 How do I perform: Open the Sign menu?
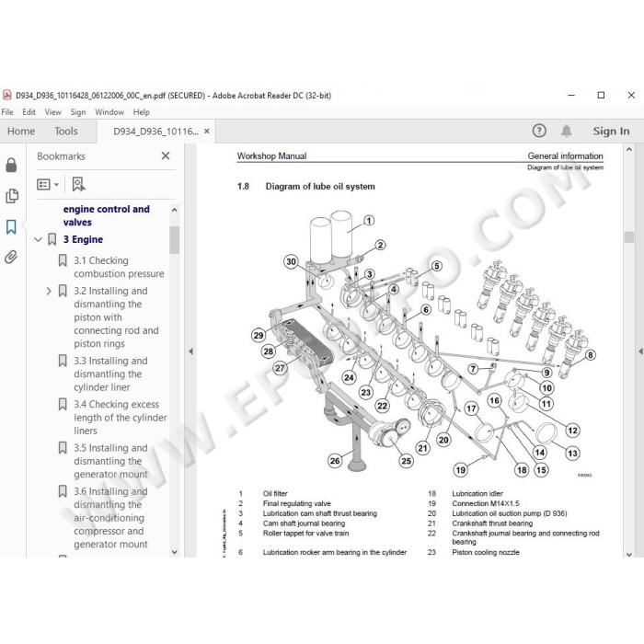pyautogui.click(x=78, y=112)
